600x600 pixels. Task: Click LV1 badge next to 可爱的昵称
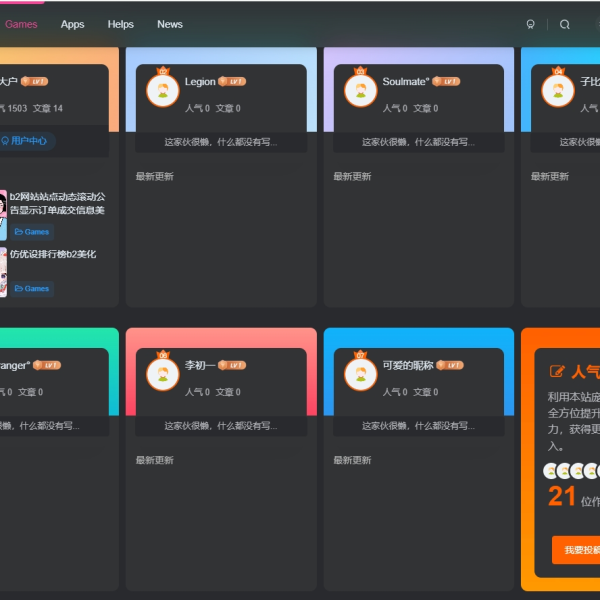[452, 365]
